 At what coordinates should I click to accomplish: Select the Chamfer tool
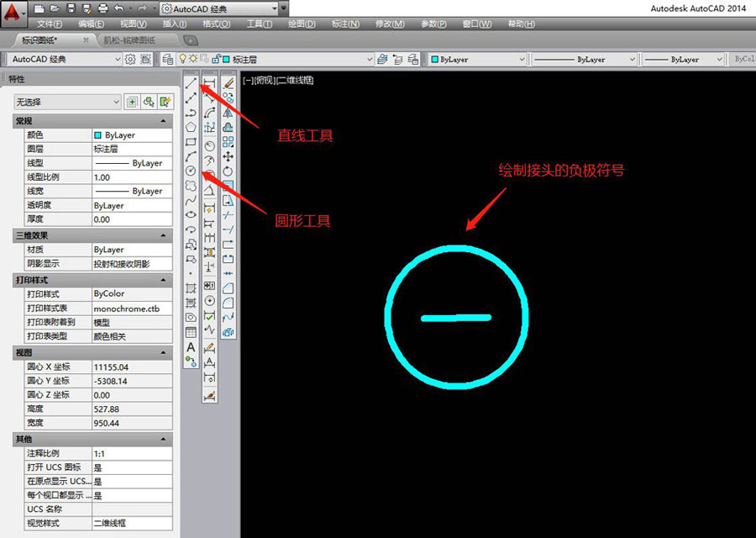tap(228, 288)
